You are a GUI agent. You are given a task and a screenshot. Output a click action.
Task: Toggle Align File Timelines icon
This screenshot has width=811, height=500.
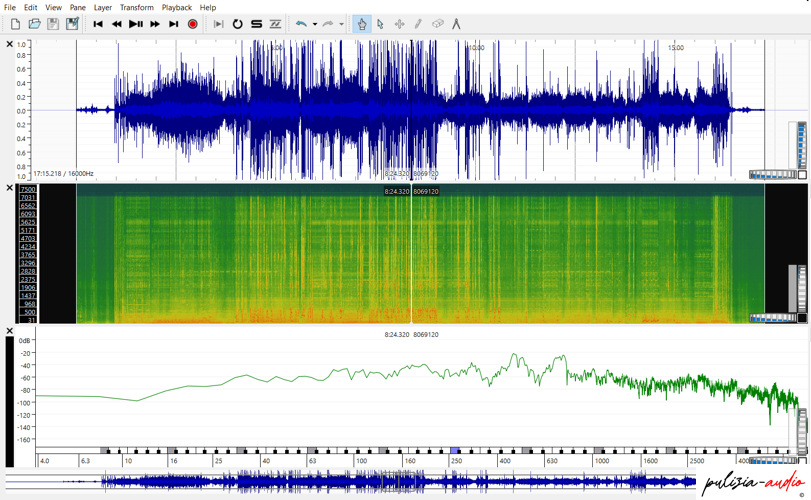pyautogui.click(x=275, y=24)
